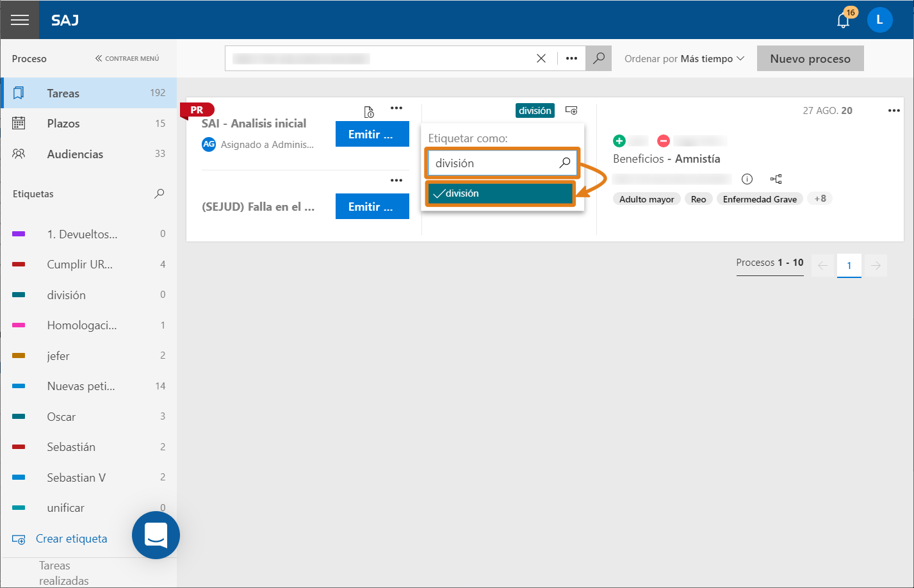Open the process info icon
This screenshot has height=588, width=914.
(x=747, y=179)
